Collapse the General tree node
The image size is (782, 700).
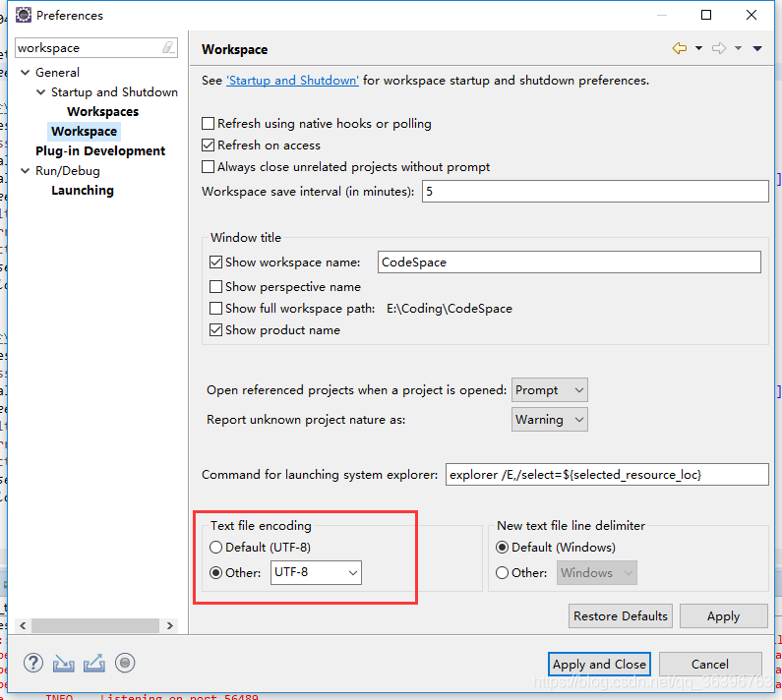(25, 73)
